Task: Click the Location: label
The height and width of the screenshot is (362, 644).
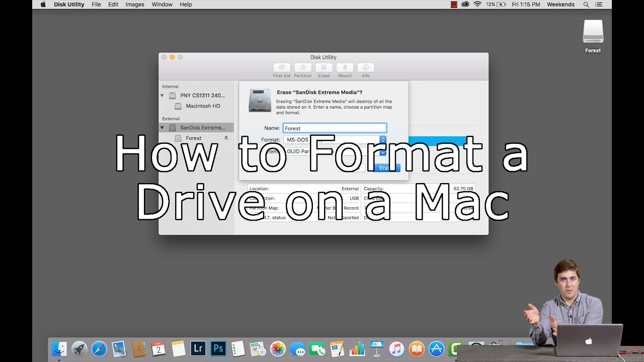Action: pos(259,189)
